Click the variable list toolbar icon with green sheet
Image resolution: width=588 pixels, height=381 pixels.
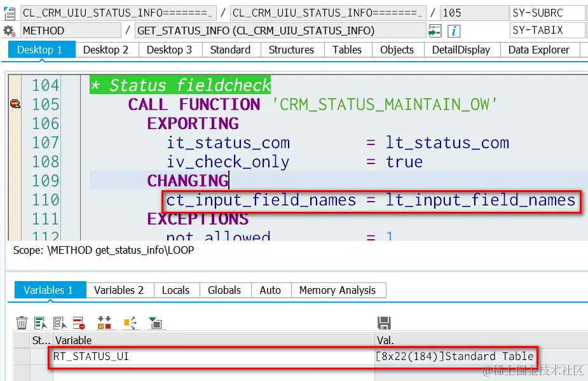coord(40,323)
